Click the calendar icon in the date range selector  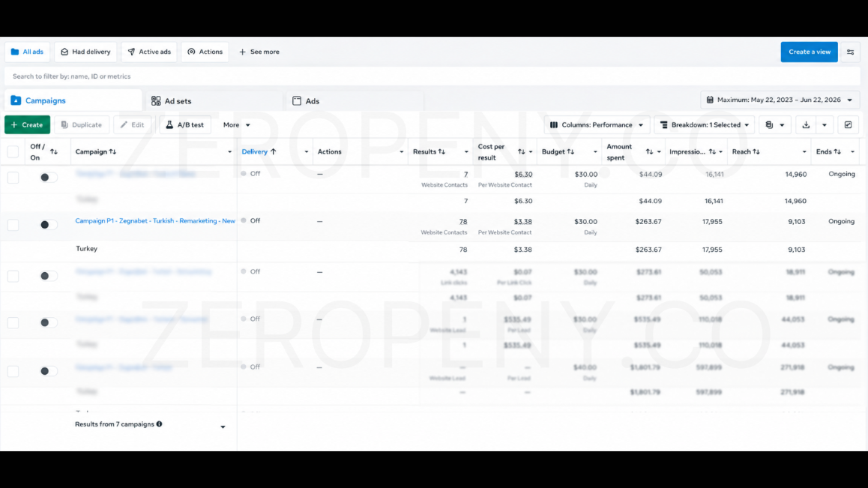pyautogui.click(x=711, y=100)
